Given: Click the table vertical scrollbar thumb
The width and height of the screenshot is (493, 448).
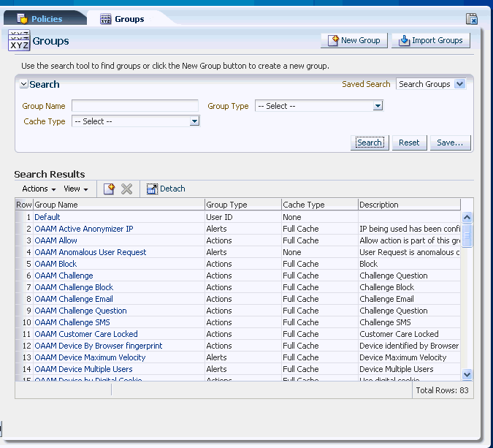Looking at the screenshot, I should click(x=467, y=235).
